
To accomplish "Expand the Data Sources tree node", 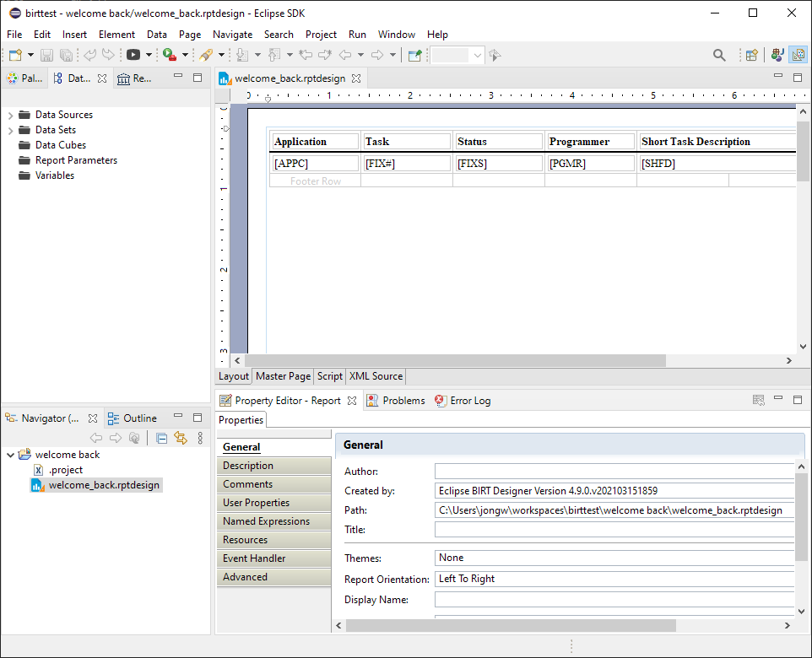I will [10, 115].
